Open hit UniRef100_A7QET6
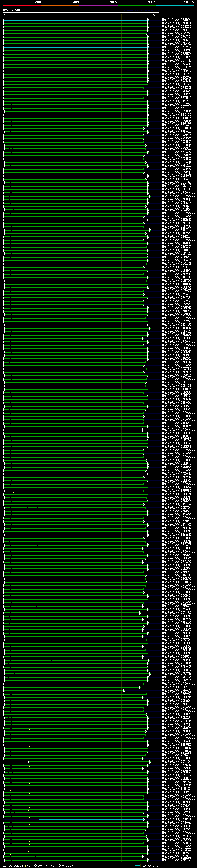The width and height of the screenshot is (197, 868). (x=176, y=30)
